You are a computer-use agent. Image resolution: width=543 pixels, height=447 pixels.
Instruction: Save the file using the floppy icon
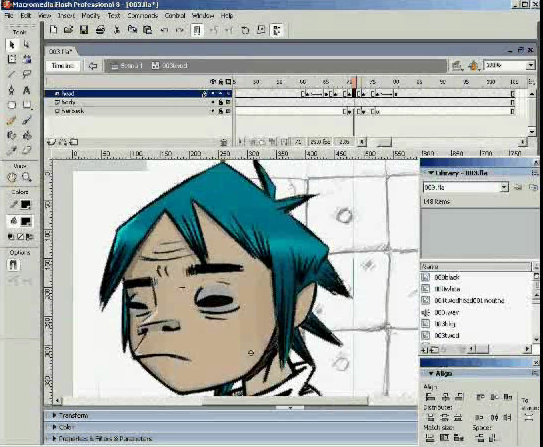click(84, 30)
